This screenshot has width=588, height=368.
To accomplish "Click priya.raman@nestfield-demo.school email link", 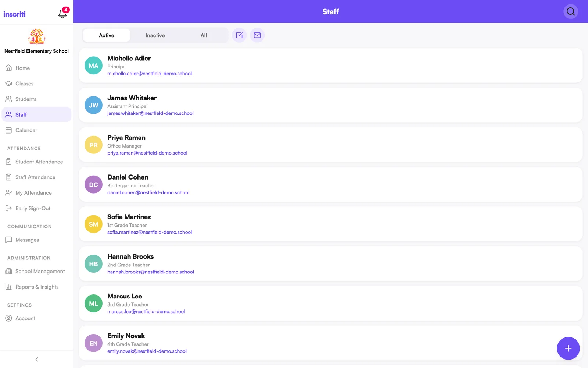I will pyautogui.click(x=147, y=153).
